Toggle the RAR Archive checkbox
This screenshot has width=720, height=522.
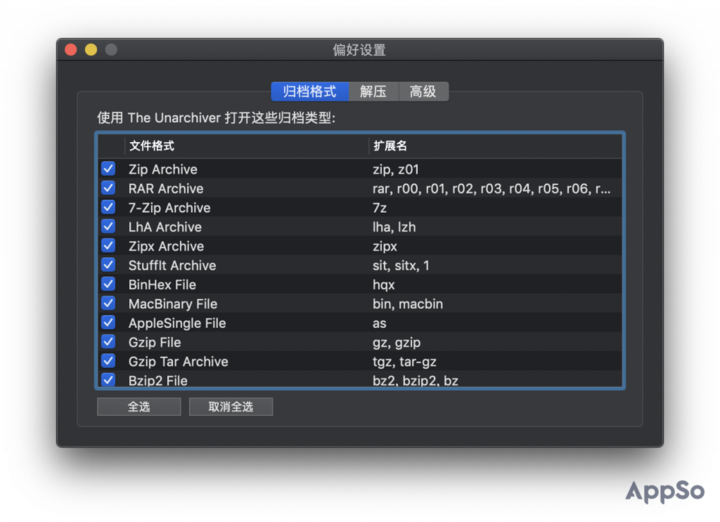(x=108, y=188)
